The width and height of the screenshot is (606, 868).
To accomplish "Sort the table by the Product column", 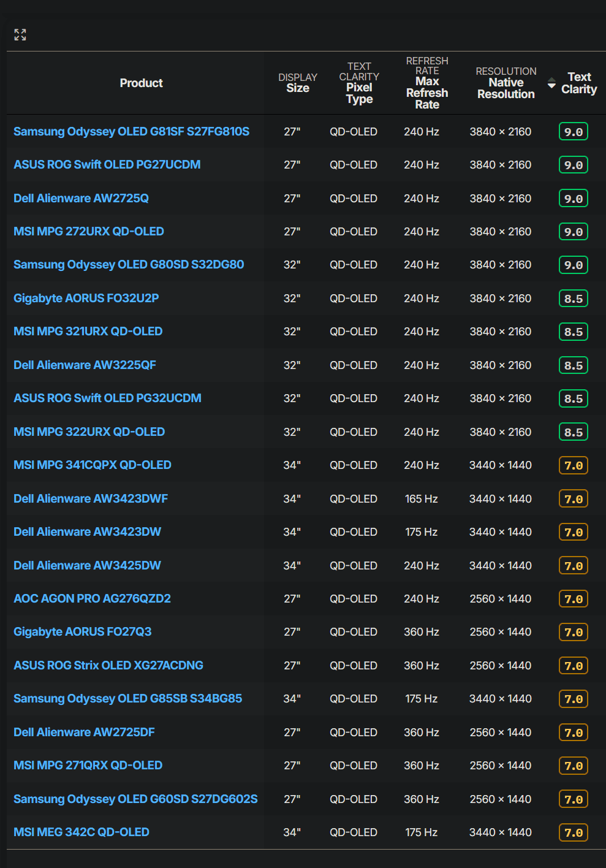I will click(x=141, y=83).
